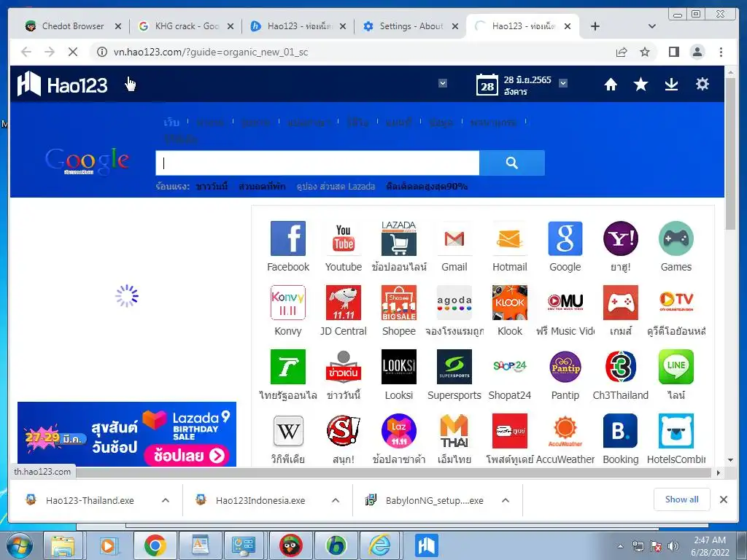Open the Pantip icon
The width and height of the screenshot is (747, 560).
[565, 367]
